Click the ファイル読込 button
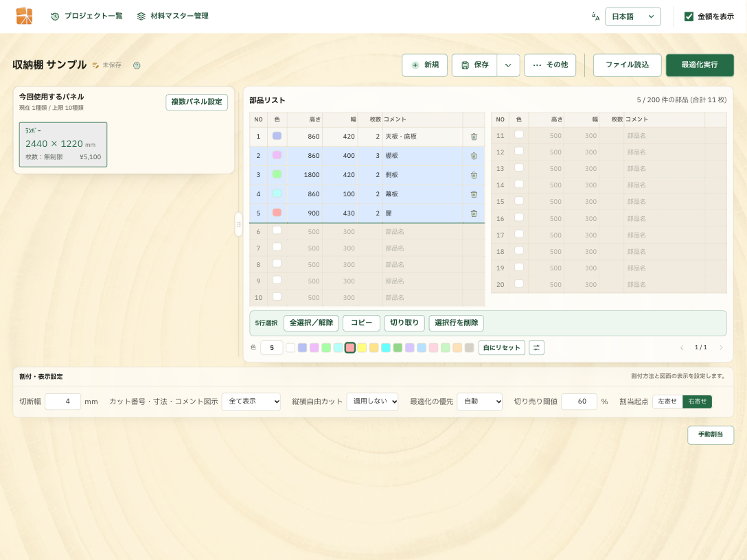 [x=627, y=65]
